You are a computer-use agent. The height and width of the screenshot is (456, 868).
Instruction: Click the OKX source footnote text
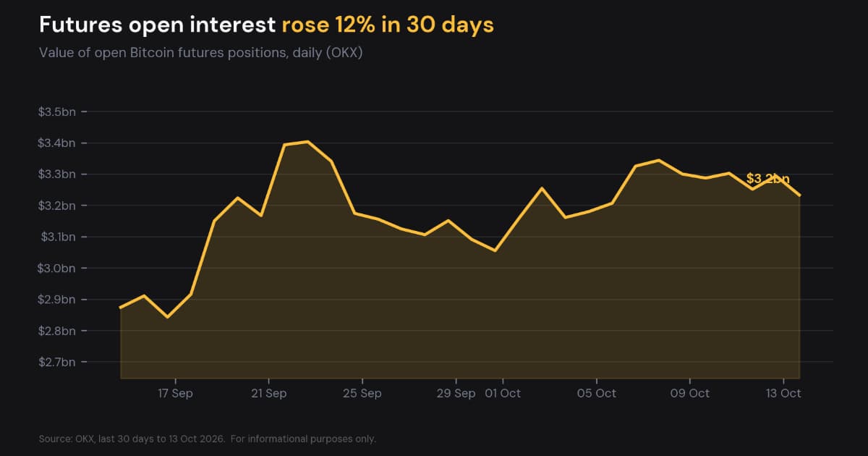(208, 439)
